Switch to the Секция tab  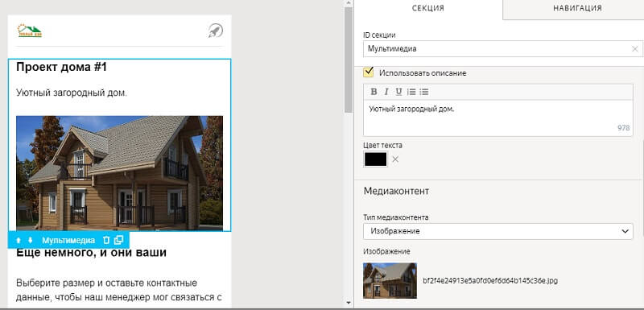pyautogui.click(x=428, y=8)
